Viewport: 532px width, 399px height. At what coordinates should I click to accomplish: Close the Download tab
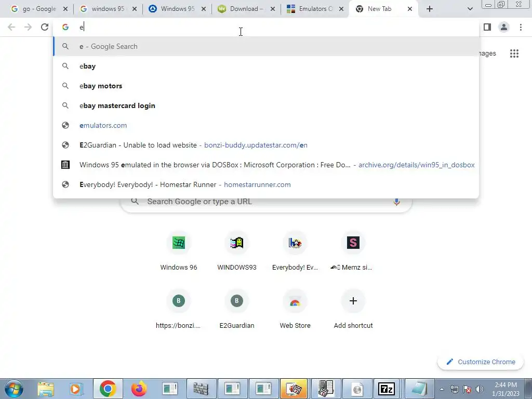click(272, 9)
